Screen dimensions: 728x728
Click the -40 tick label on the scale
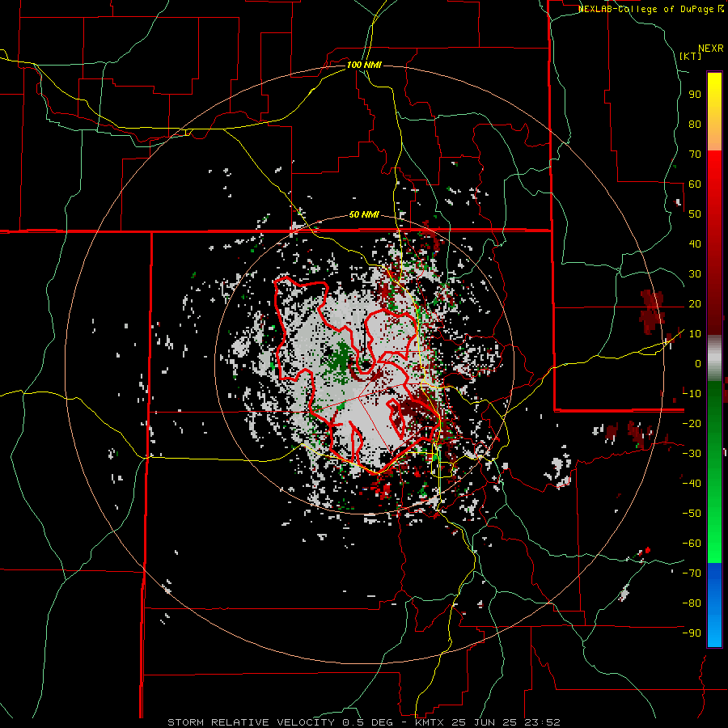tap(692, 484)
